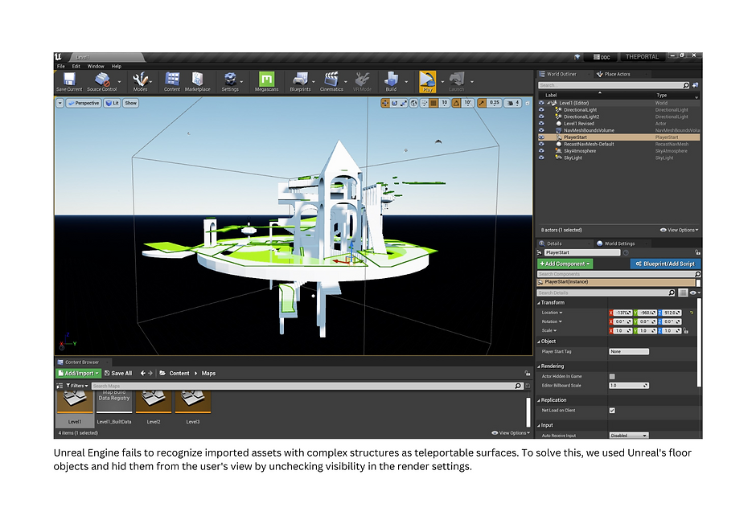
Task: Open the File menu
Action: tap(61, 67)
